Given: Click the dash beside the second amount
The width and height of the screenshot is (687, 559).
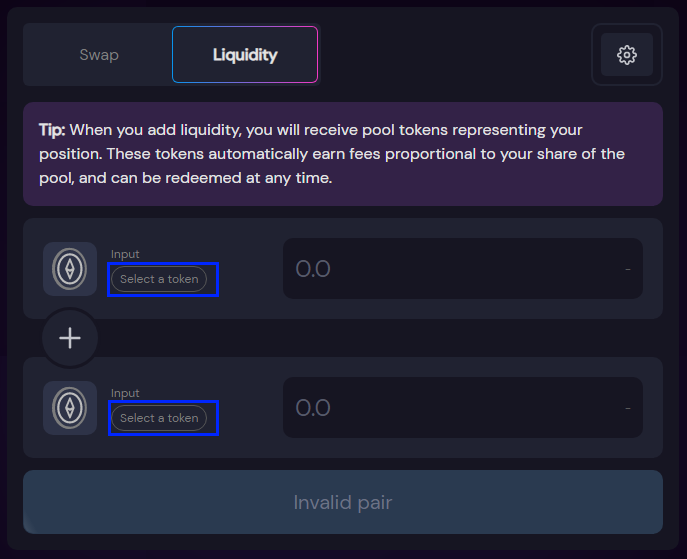Looking at the screenshot, I should [628, 408].
